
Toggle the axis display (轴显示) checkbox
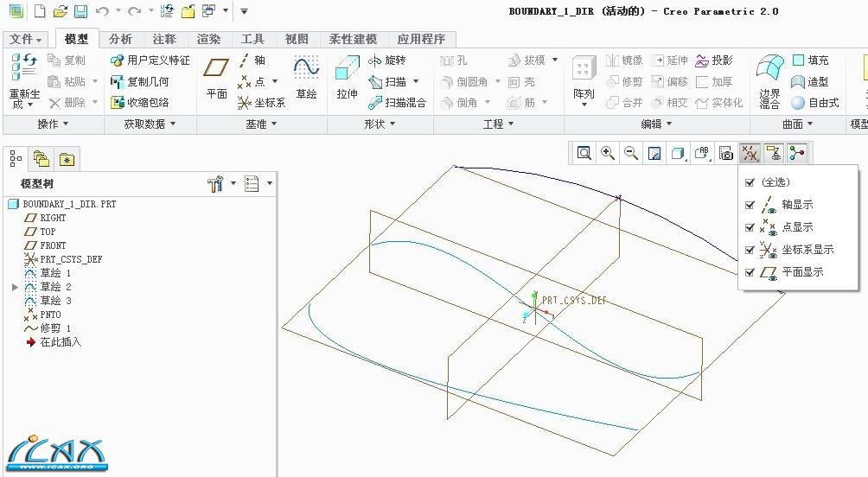pyautogui.click(x=750, y=205)
